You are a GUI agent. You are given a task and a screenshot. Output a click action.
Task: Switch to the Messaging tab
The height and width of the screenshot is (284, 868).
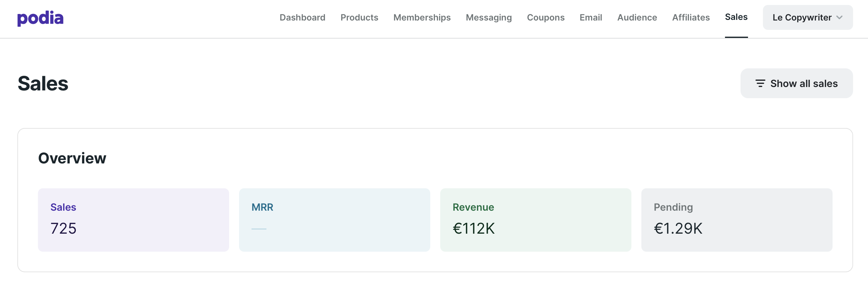489,17
